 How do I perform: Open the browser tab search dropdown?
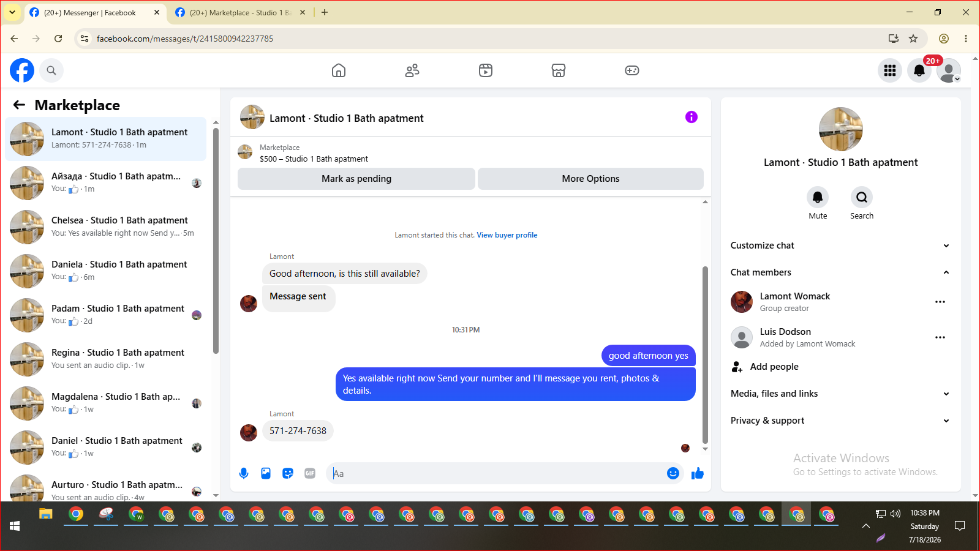click(x=12, y=12)
